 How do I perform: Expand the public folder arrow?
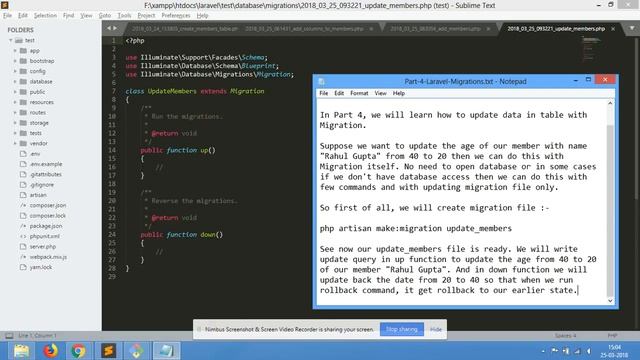[x=15, y=92]
